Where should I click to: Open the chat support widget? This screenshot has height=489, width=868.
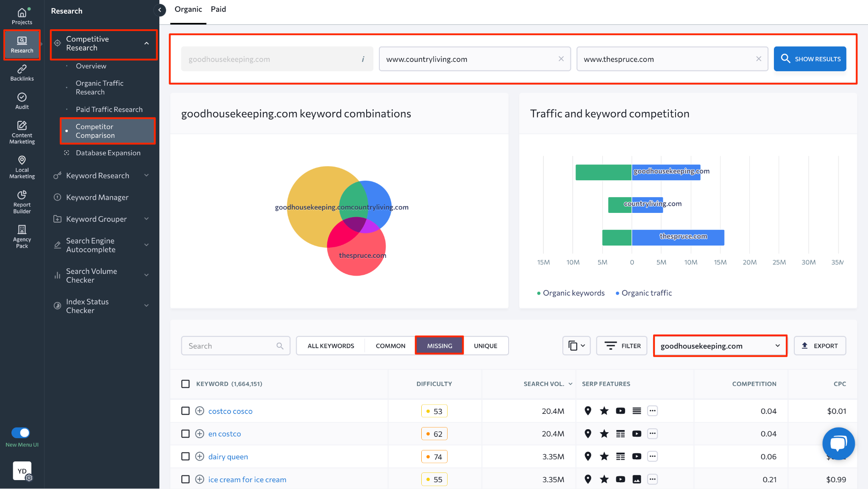click(838, 443)
